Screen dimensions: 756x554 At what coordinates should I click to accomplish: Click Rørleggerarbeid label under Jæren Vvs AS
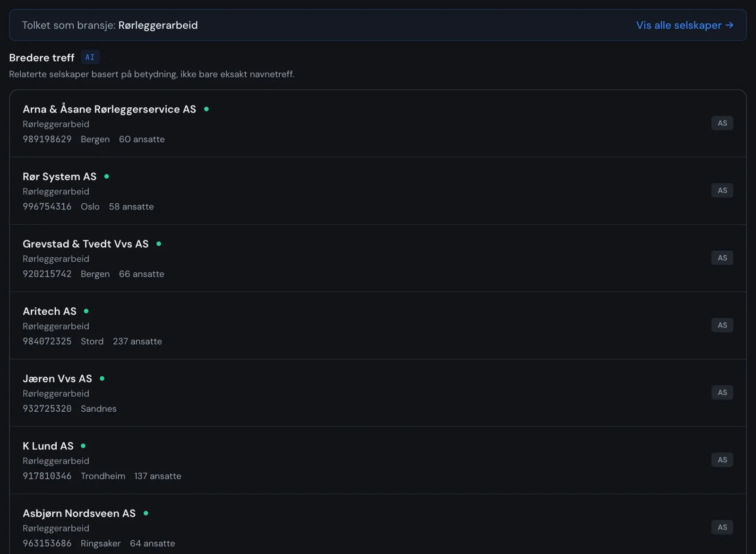56,394
